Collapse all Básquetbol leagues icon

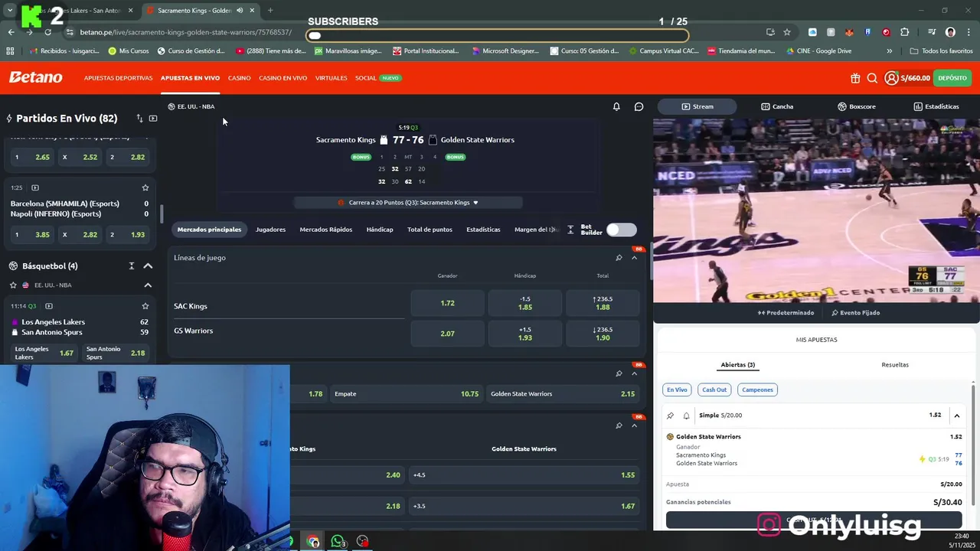click(131, 266)
